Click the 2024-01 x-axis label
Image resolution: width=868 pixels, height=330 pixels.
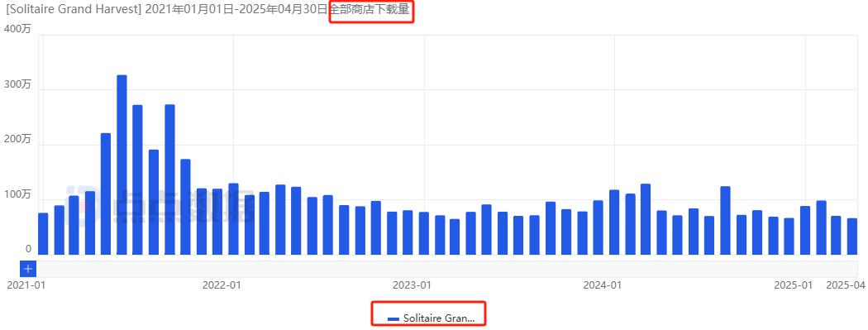603,285
